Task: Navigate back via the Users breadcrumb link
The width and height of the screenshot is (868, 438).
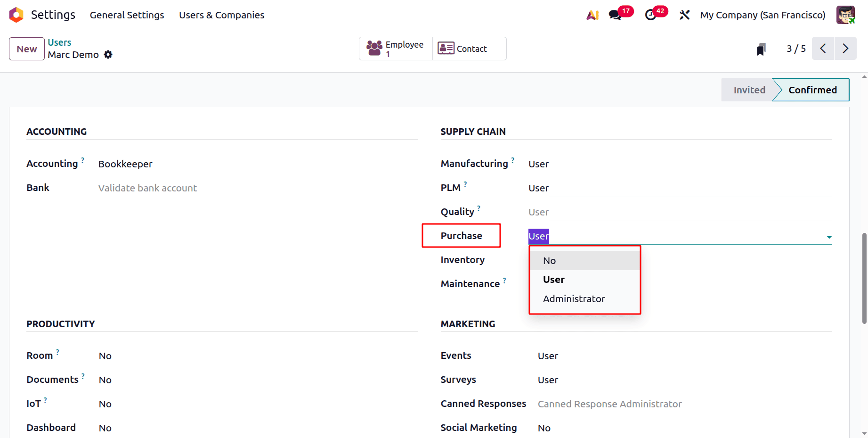Action: tap(59, 42)
